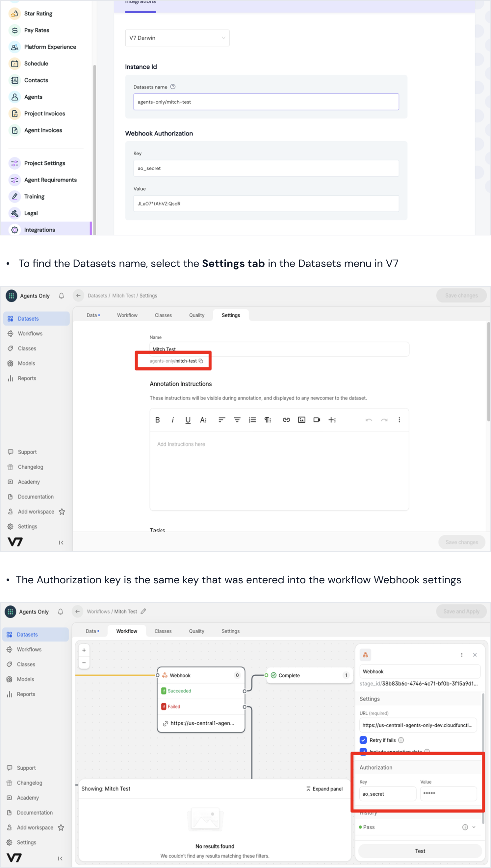The width and height of the screenshot is (491, 868).
Task: Click the back arrow beside the Workflows breadcrumb
Action: point(78,611)
